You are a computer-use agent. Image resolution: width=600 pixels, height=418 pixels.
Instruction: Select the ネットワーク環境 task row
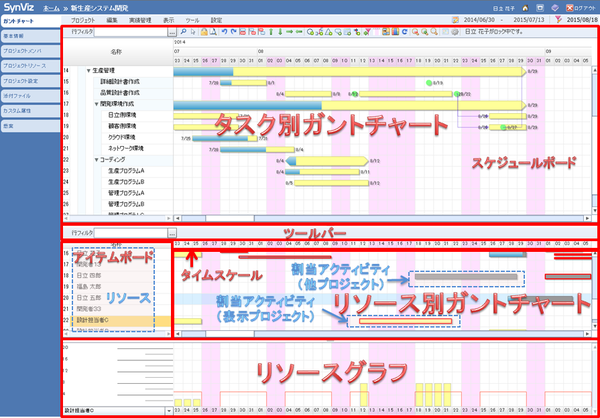click(118, 148)
